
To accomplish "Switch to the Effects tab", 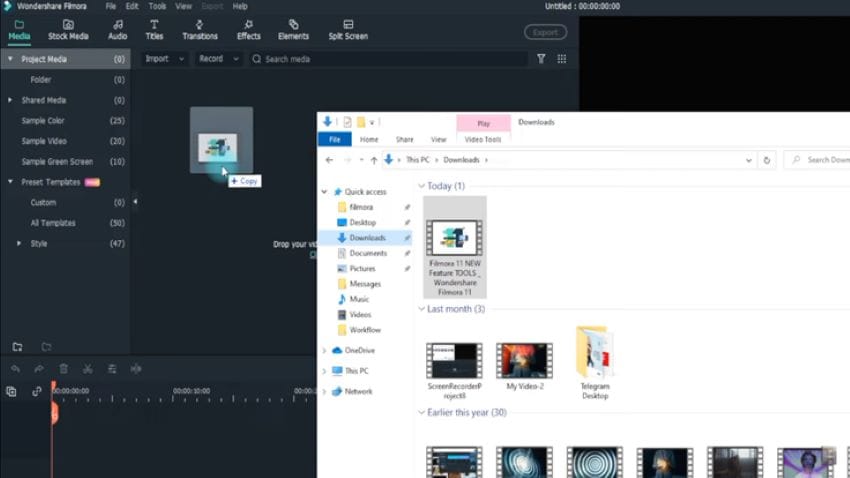I will pyautogui.click(x=248, y=30).
